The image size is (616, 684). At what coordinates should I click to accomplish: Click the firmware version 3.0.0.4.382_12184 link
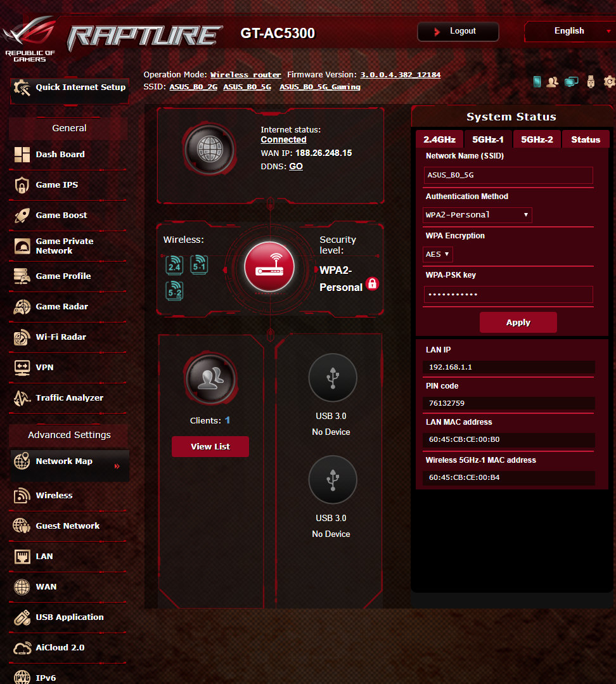(400, 75)
